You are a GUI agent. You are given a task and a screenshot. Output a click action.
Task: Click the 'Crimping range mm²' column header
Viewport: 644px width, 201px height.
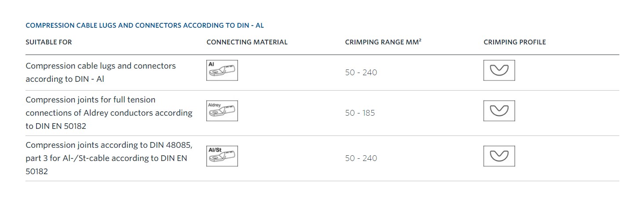[383, 42]
